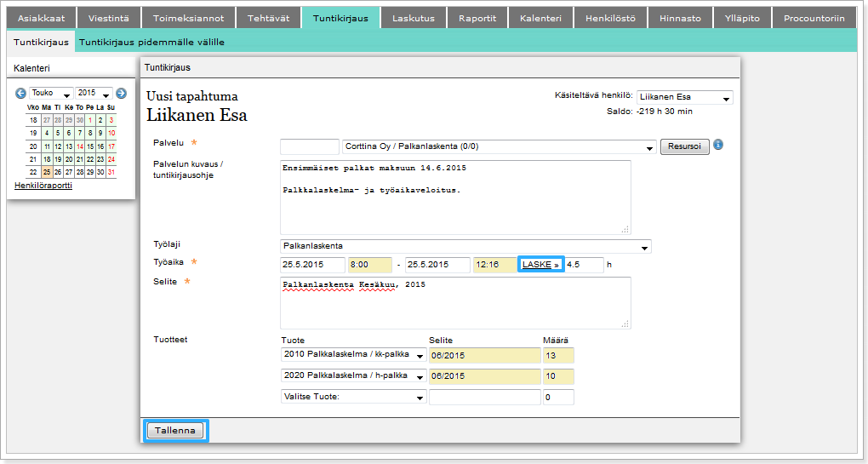The height and width of the screenshot is (464, 868).
Task: Open the Työlaji dropdown Palkanlaskenta
Action: [x=465, y=246]
